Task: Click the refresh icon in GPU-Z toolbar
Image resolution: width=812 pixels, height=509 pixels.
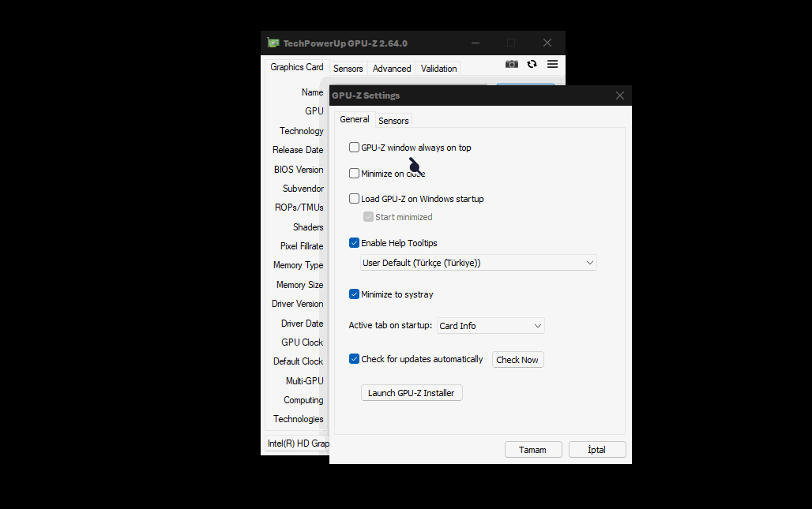Action: pyautogui.click(x=532, y=64)
